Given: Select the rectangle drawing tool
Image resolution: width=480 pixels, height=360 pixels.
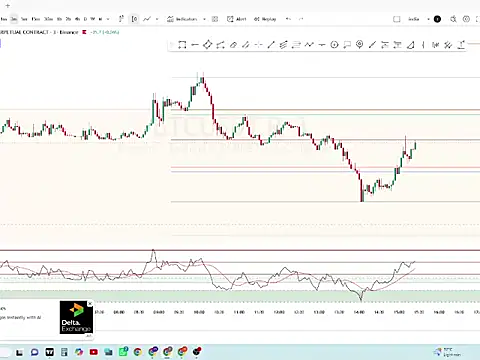Looking at the screenshot, I should (182, 45).
